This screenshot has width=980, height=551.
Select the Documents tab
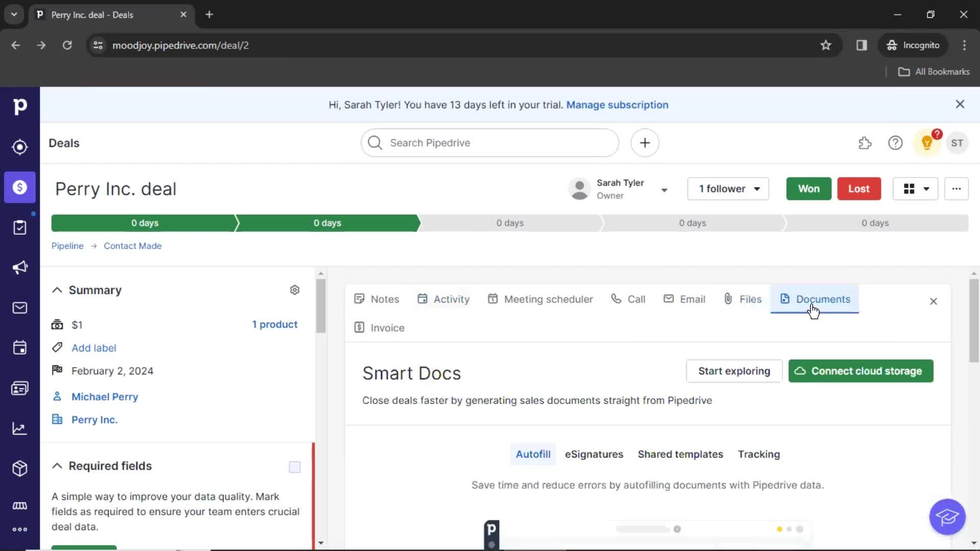pyautogui.click(x=815, y=299)
